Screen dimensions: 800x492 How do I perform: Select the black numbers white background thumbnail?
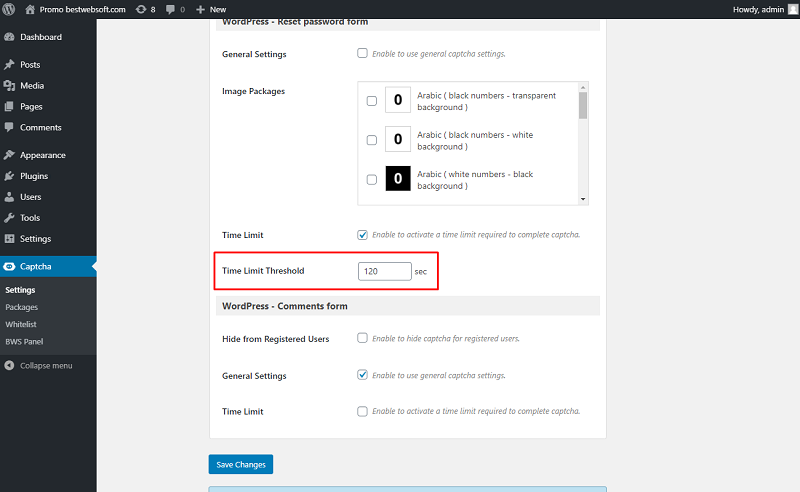(x=398, y=139)
